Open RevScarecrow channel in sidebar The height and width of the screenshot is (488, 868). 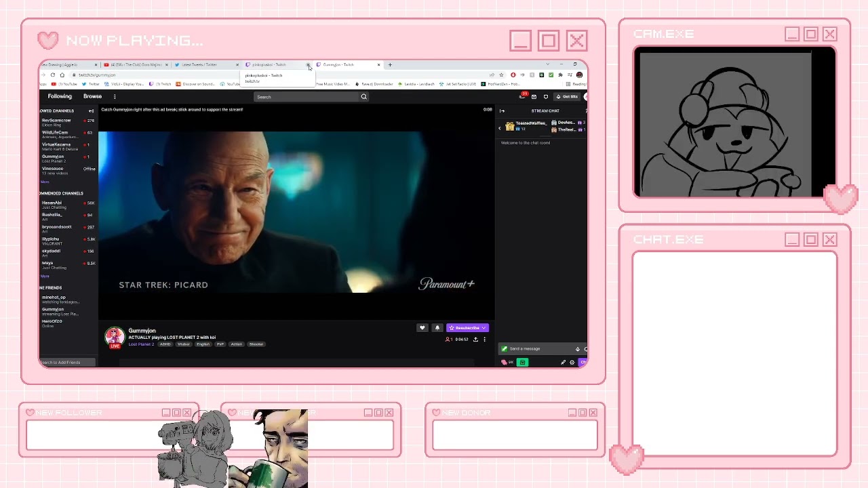coord(68,122)
